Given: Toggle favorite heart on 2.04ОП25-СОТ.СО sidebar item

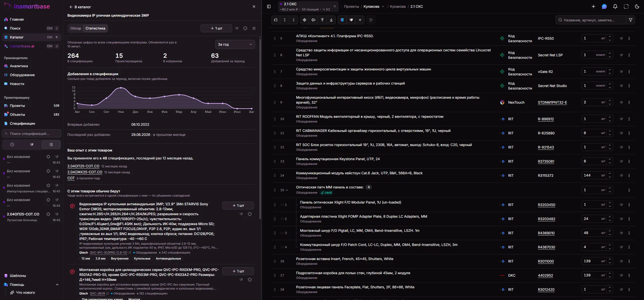Looking at the screenshot, I should point(57,214).
